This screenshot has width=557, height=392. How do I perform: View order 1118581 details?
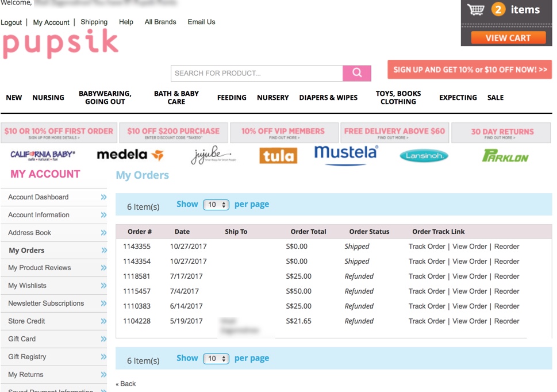(469, 276)
